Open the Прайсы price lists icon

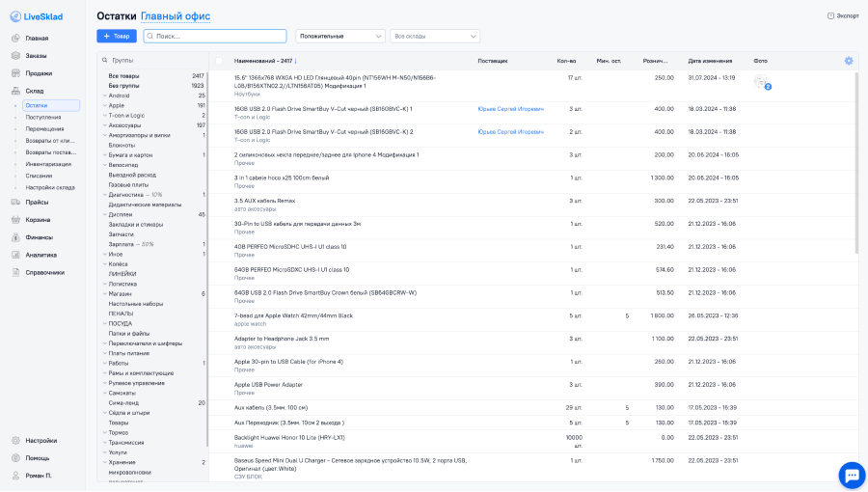(x=15, y=202)
